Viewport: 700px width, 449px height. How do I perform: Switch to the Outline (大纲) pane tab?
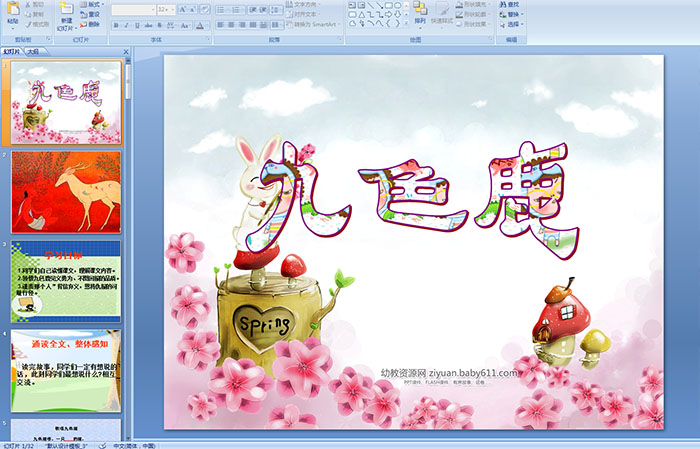click(34, 52)
